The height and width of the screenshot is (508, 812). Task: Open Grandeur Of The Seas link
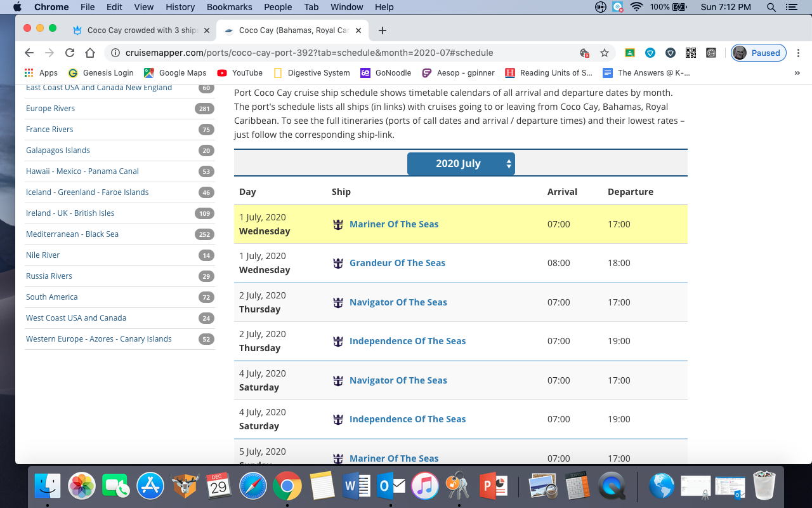(397, 263)
